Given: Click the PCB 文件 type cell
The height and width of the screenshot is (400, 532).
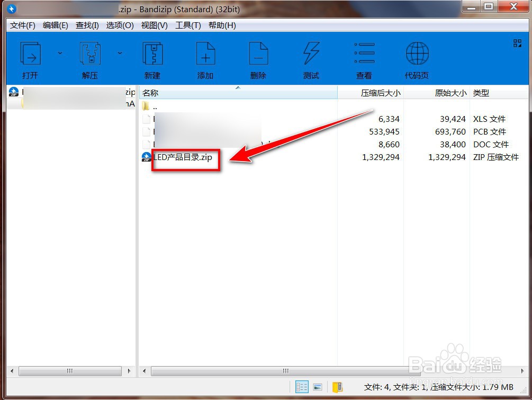Looking at the screenshot, I should click(490, 132).
